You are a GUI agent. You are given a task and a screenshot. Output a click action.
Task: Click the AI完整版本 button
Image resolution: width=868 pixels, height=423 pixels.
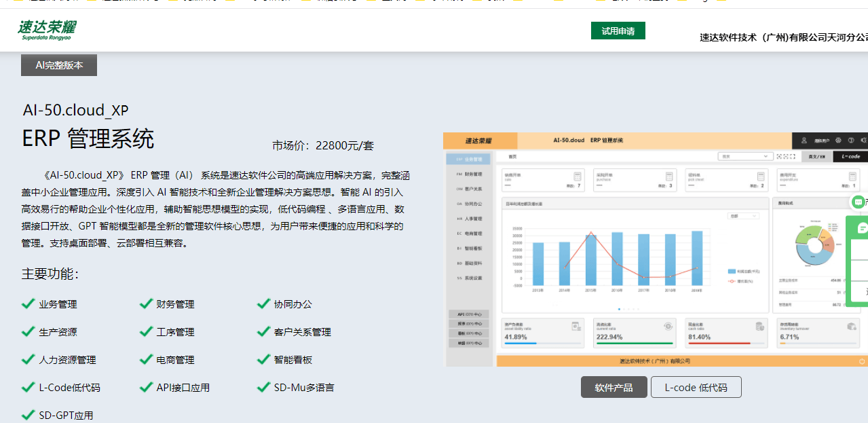point(59,65)
